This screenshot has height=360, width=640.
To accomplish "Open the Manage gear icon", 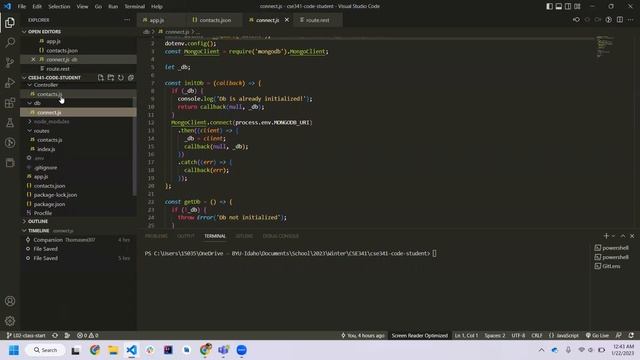I will pos(10,321).
